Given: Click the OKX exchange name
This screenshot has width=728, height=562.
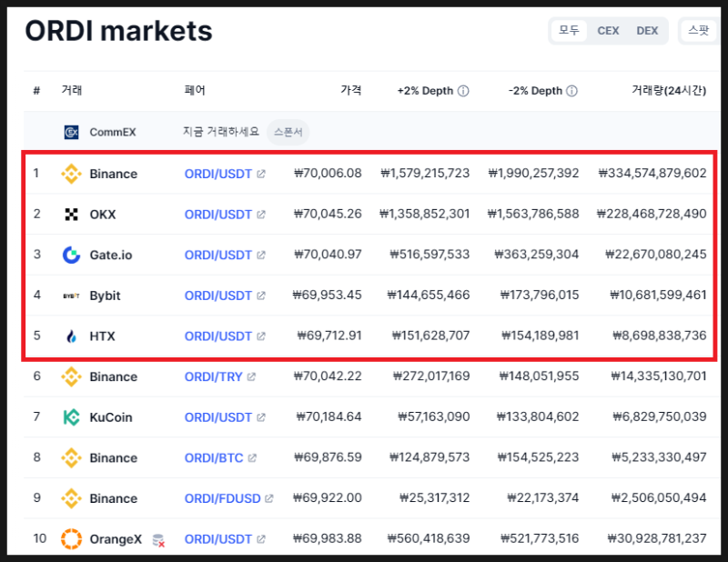Looking at the screenshot, I should (x=103, y=215).
